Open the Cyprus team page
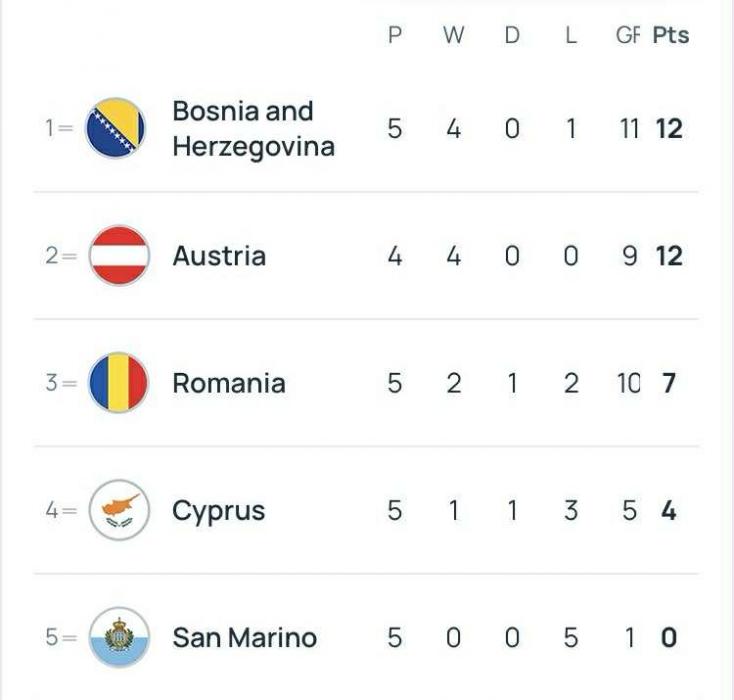734x700 pixels. point(218,512)
